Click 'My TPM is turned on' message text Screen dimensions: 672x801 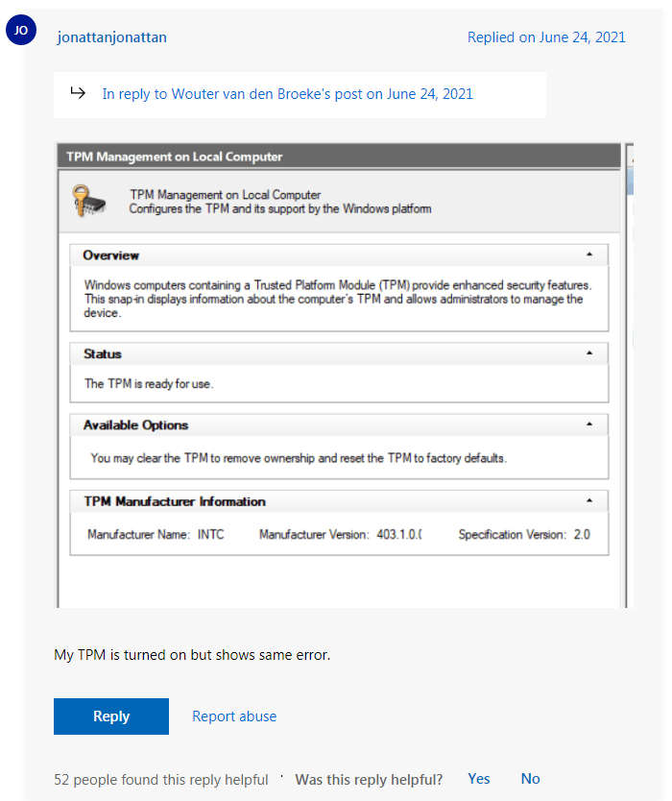pos(192,655)
